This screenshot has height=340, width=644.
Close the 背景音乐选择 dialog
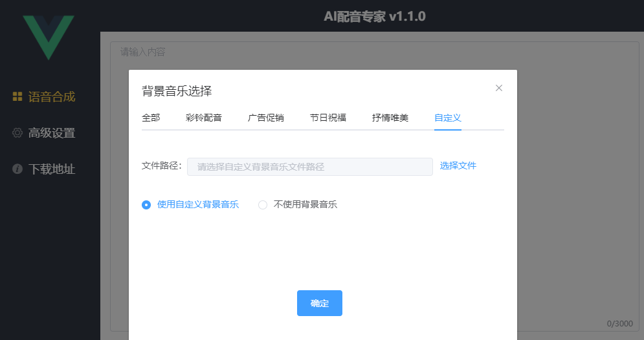(x=498, y=88)
